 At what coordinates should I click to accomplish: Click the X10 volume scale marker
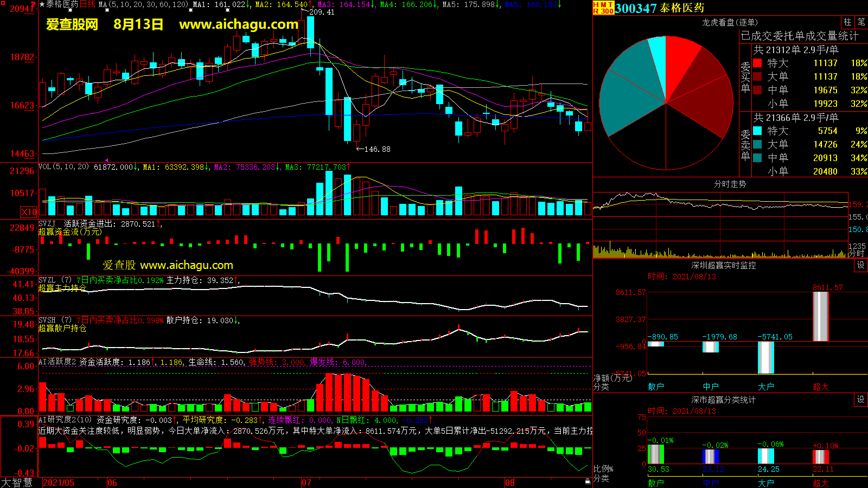tap(29, 212)
